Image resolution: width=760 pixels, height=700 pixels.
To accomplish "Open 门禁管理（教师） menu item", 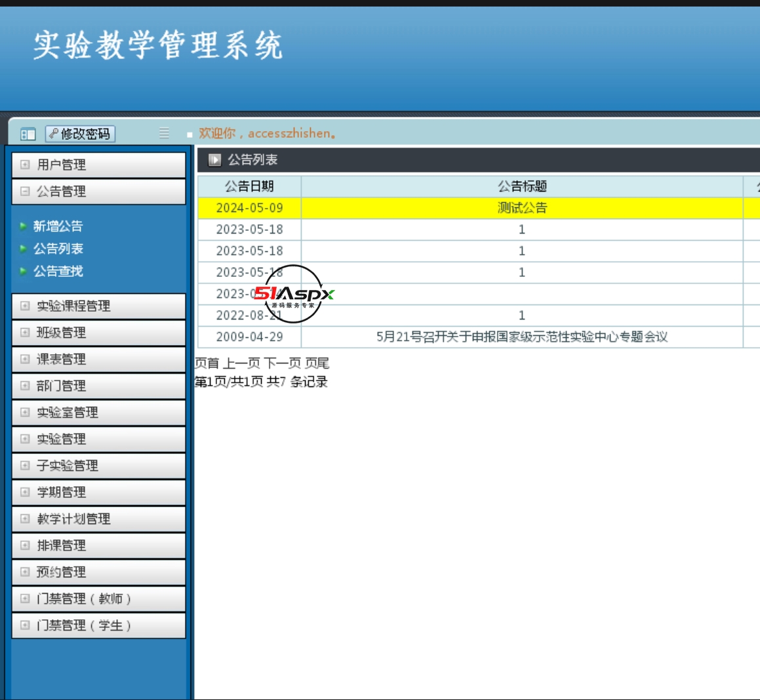I will point(99,599).
